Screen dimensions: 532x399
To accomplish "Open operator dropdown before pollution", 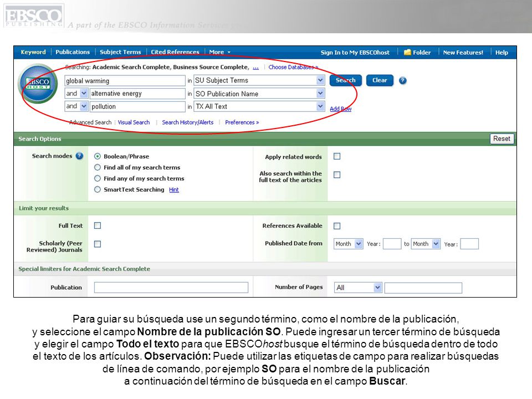I will pos(76,106).
